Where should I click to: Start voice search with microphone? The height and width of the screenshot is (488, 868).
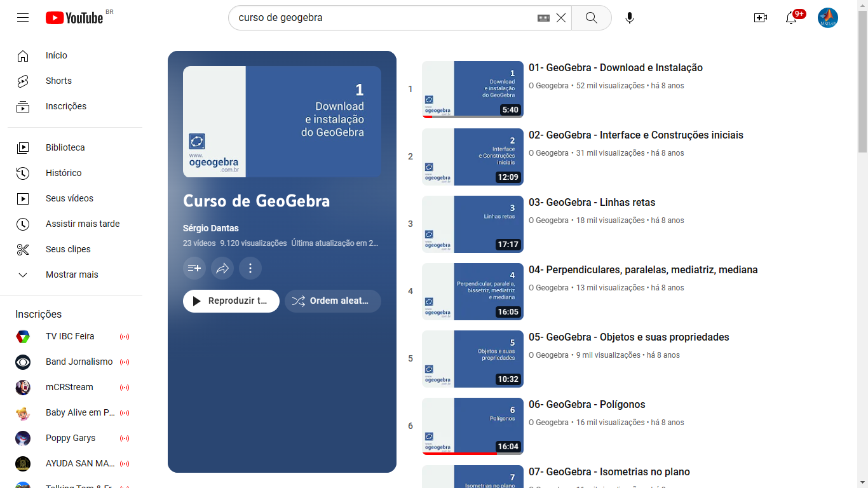pyautogui.click(x=630, y=18)
